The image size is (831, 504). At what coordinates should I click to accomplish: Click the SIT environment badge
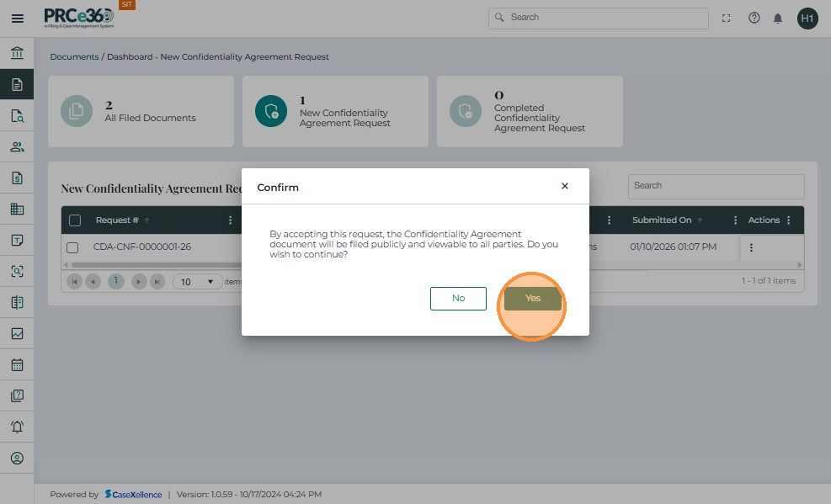point(126,5)
